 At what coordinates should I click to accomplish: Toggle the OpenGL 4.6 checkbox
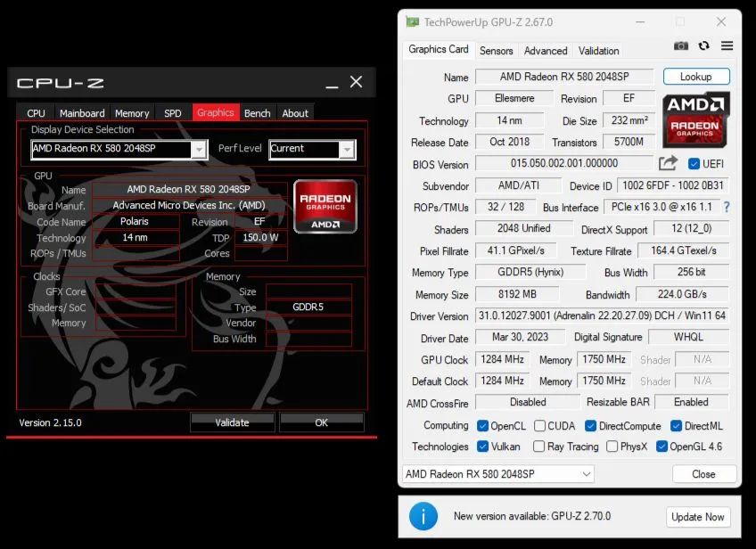(662, 447)
